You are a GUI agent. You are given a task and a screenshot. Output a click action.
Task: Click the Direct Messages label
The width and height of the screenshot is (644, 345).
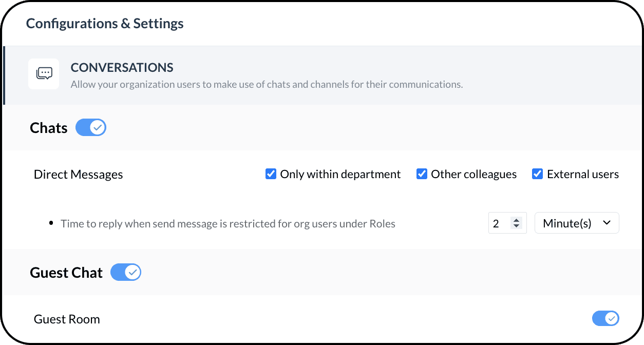pos(78,175)
